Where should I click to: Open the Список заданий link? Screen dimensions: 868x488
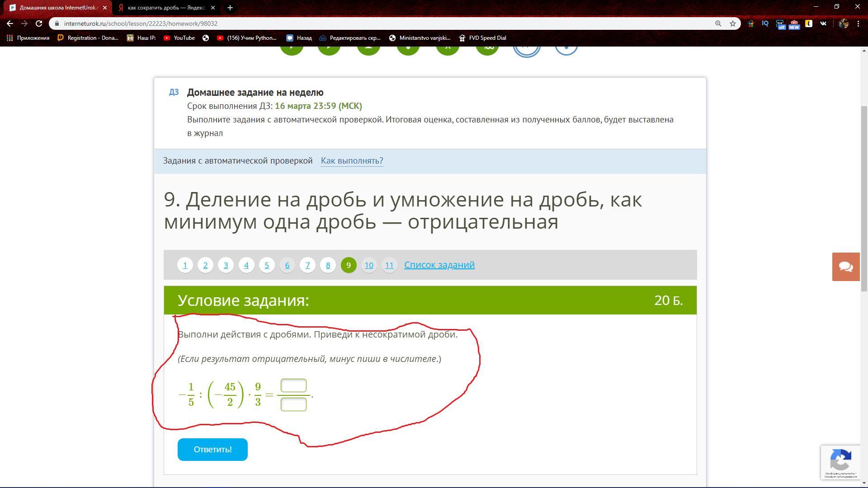point(439,265)
